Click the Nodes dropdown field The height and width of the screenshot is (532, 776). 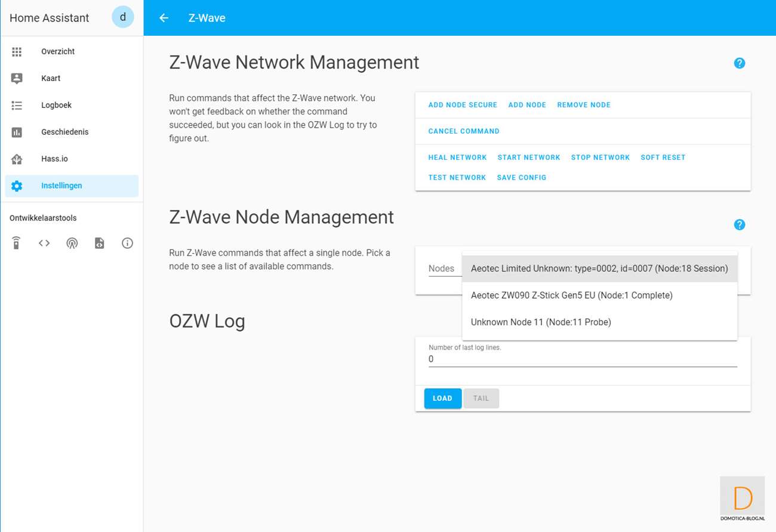445,268
